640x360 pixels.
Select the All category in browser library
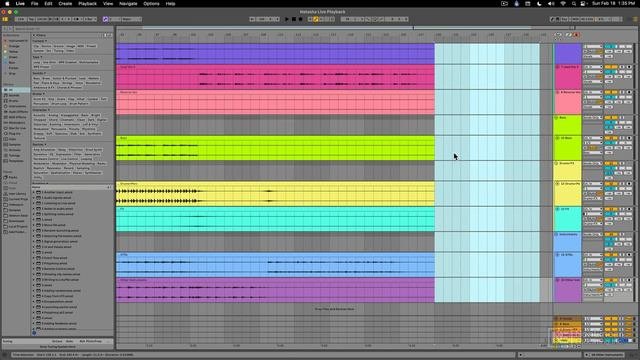click(x=17, y=90)
